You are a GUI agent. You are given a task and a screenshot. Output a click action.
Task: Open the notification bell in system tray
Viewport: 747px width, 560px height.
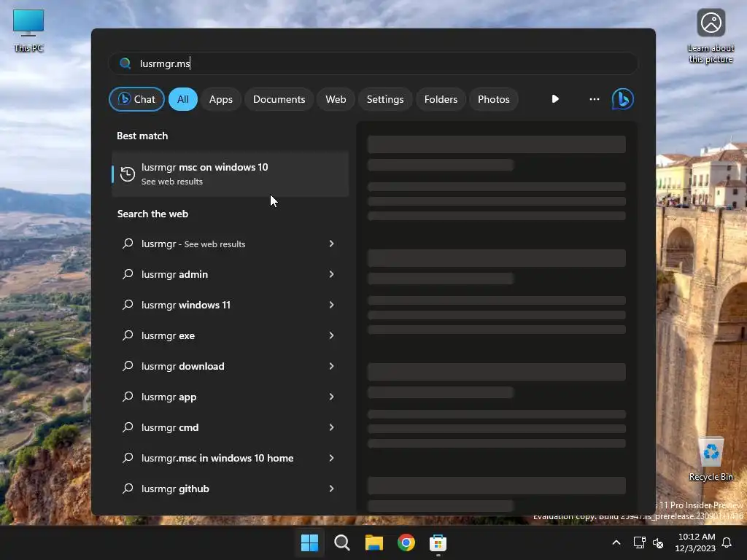(x=727, y=542)
